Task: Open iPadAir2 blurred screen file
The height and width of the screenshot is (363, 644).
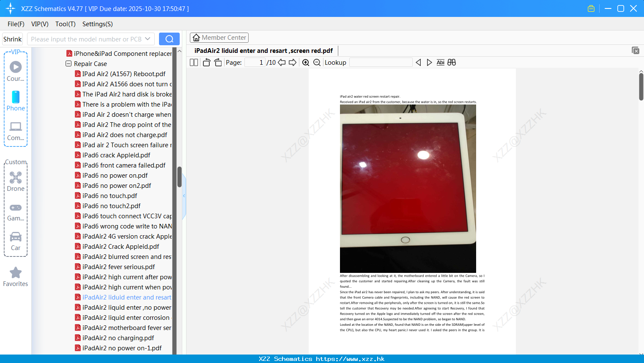Action: 123,257
